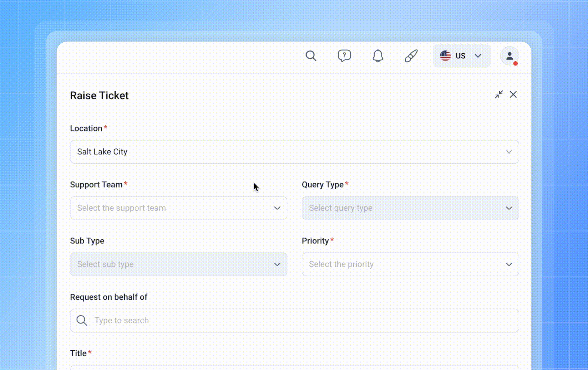Open the Support Team dropdown
Viewport: 588px width, 370px height.
tap(178, 208)
